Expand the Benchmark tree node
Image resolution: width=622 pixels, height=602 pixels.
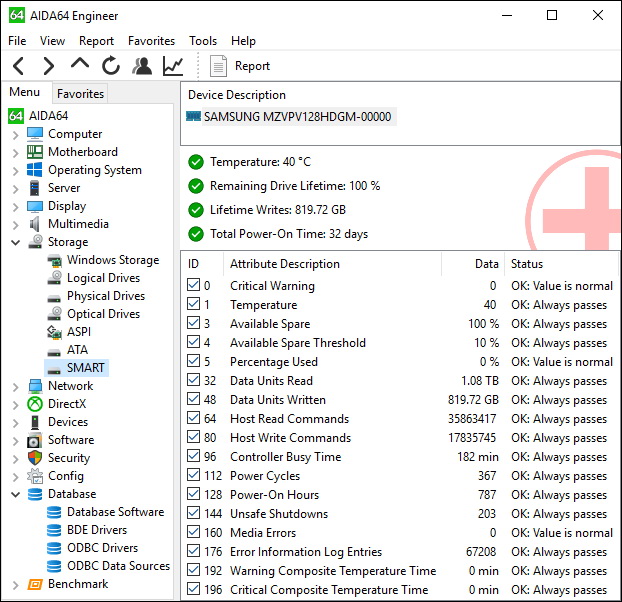[x=15, y=585]
